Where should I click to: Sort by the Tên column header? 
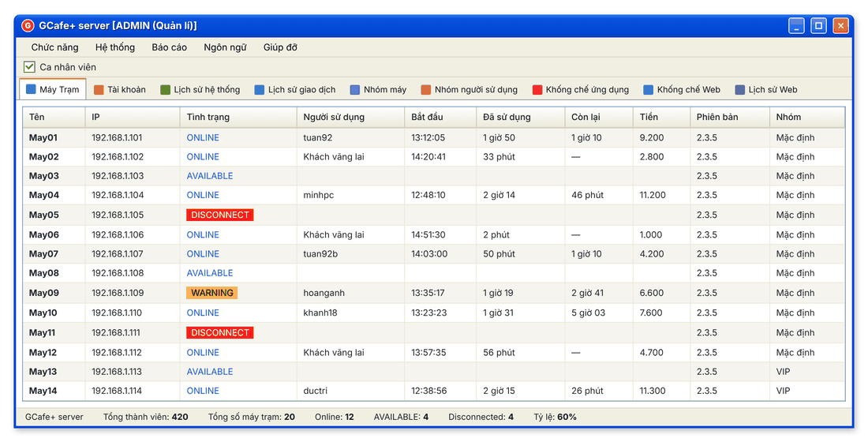[x=54, y=117]
